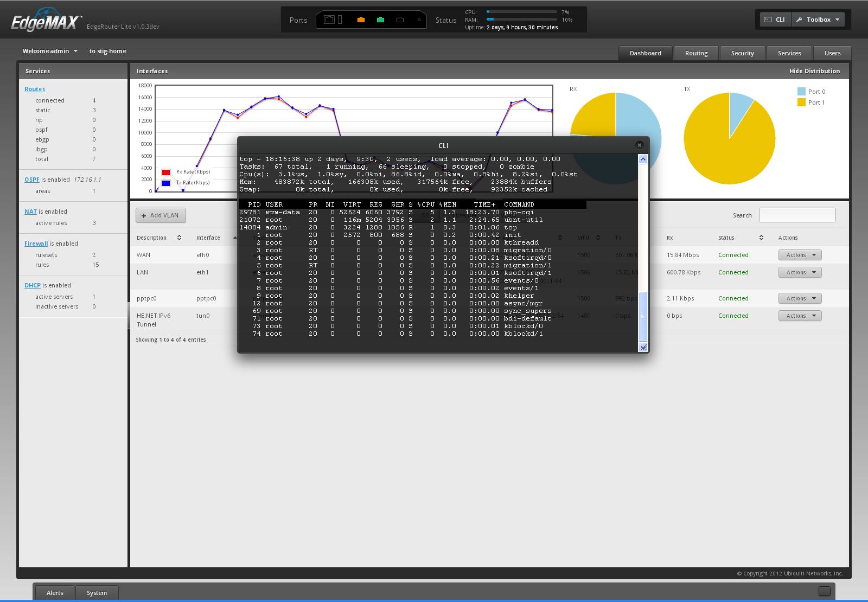The height and width of the screenshot is (602, 868).
Task: Click the plus icon on Add VLAN
Action: pos(143,215)
